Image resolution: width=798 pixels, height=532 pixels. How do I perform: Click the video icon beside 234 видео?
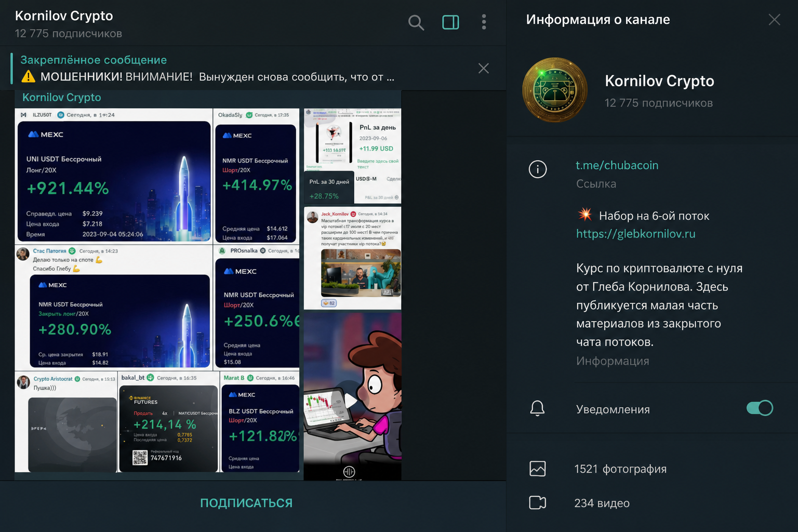537,502
